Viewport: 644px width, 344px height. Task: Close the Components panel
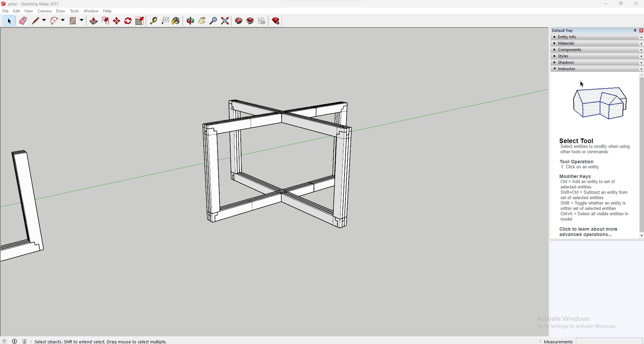[641, 50]
